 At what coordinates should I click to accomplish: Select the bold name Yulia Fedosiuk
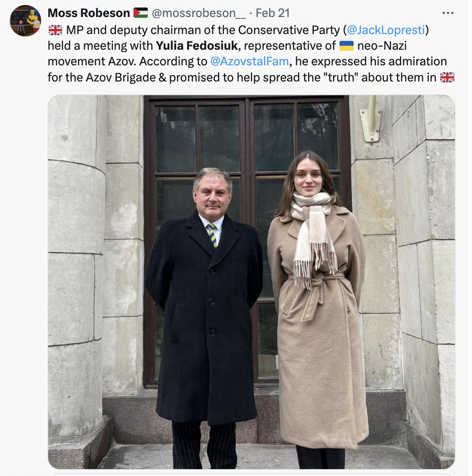tap(196, 46)
